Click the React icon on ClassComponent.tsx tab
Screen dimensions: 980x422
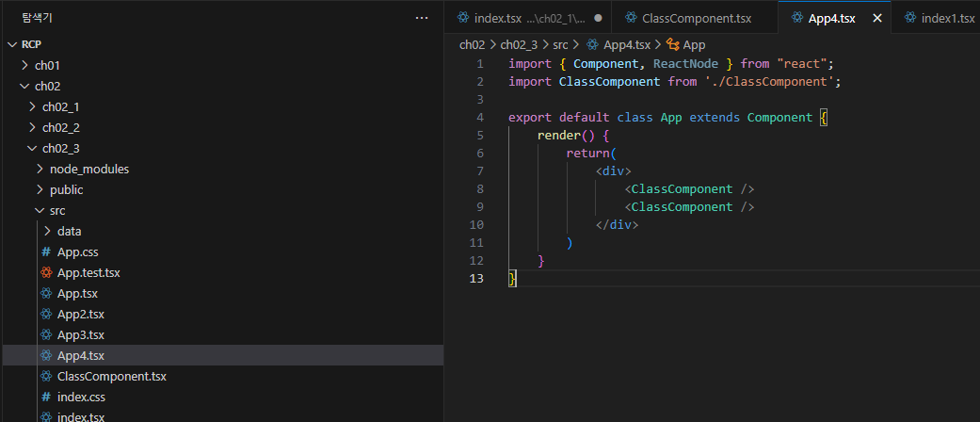(631, 18)
